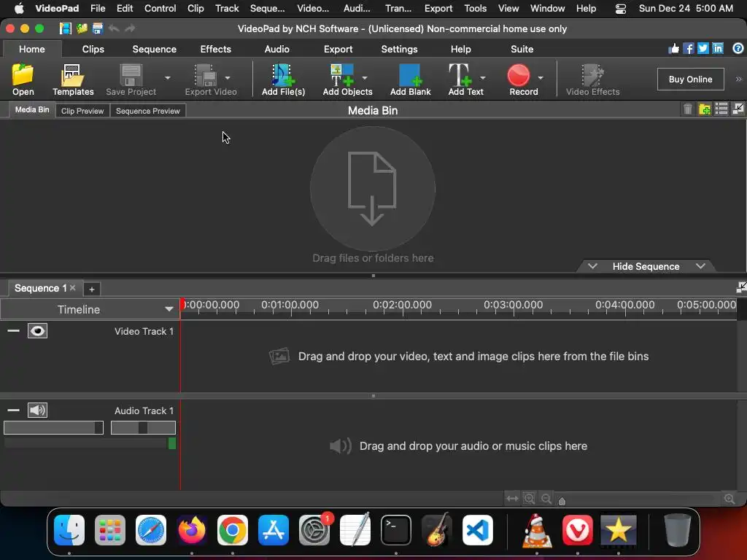Click the undo arrow in title bar

(x=114, y=28)
